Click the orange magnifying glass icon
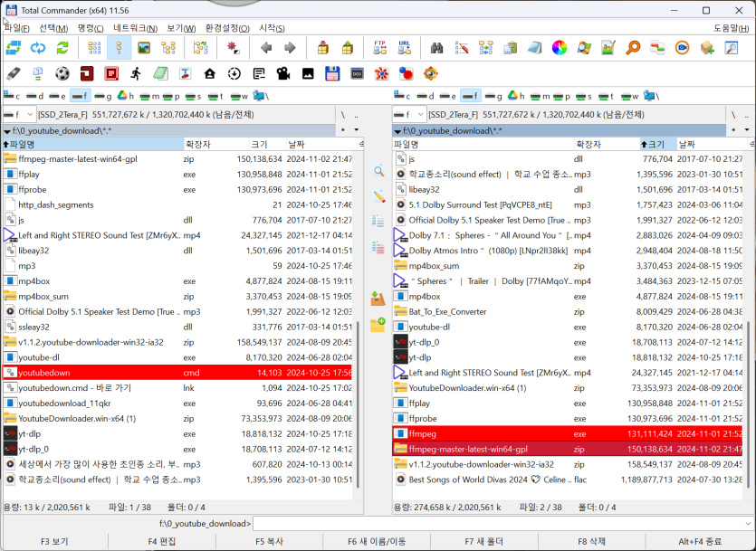Screen dimensions: 756x551 [x=633, y=48]
